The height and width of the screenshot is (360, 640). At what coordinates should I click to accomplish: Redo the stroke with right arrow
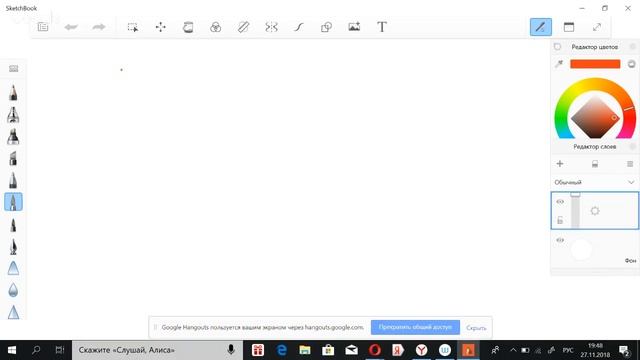(x=99, y=27)
